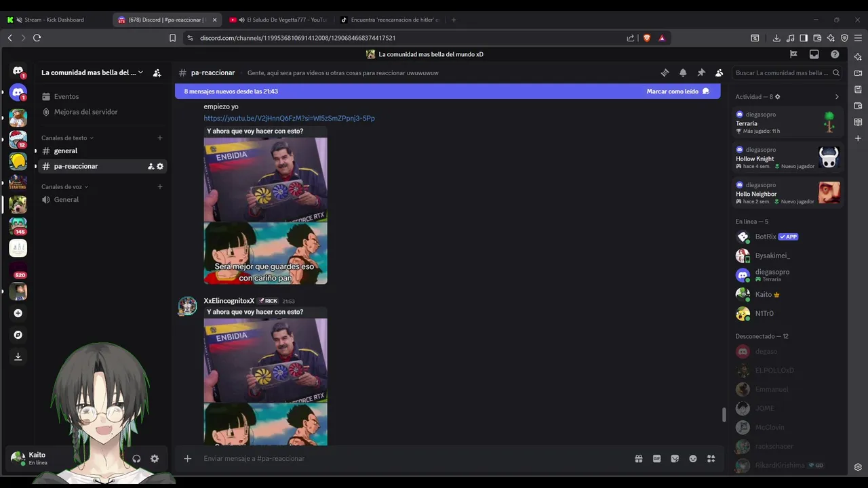The image size is (868, 488).
Task: Add a server with the plus icon
Action: click(18, 313)
